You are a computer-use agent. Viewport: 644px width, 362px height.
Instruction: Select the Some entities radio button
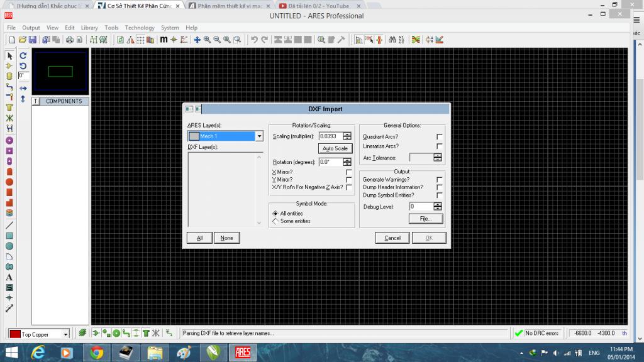coord(275,221)
